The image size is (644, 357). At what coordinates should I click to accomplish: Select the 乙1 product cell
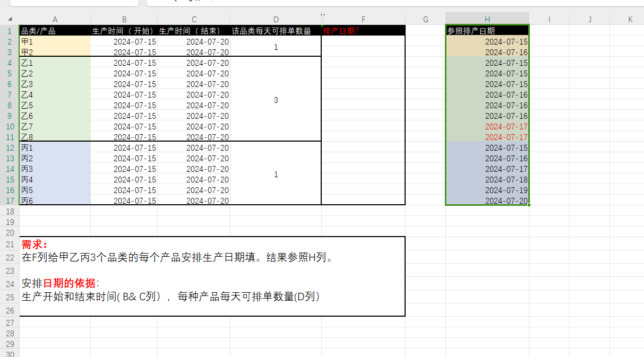pos(55,63)
